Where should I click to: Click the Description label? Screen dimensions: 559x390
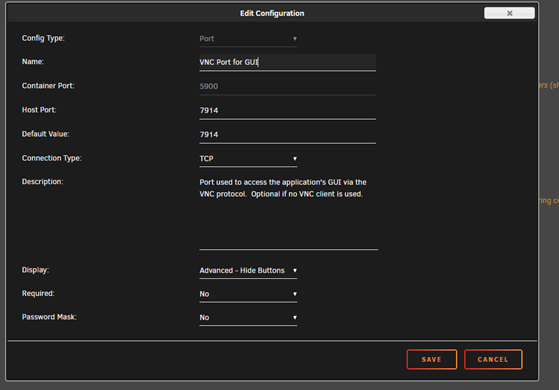click(x=42, y=182)
